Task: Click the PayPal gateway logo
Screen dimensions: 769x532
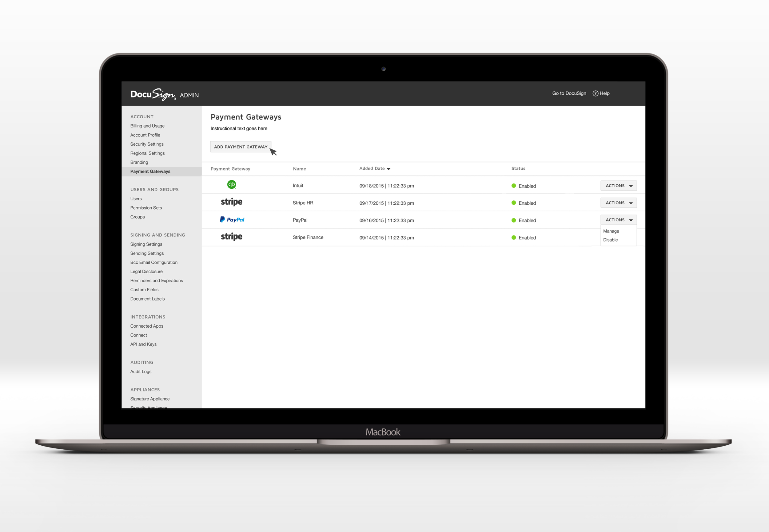Action: click(232, 219)
